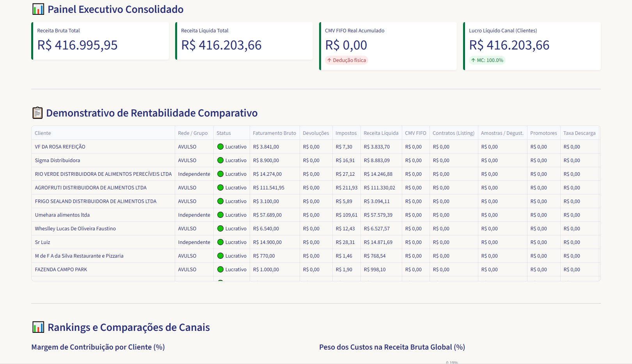Click receita líquida value R$ 3.833,70

coord(377,147)
